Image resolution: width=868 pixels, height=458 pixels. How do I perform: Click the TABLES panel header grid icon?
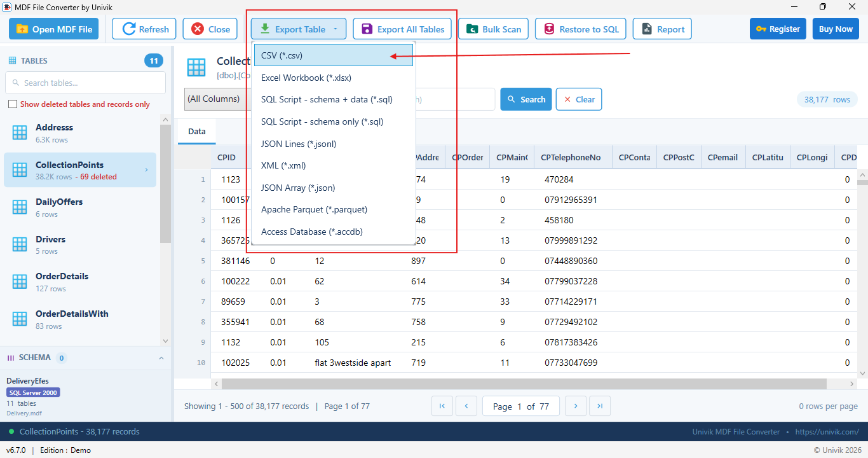[x=12, y=60]
